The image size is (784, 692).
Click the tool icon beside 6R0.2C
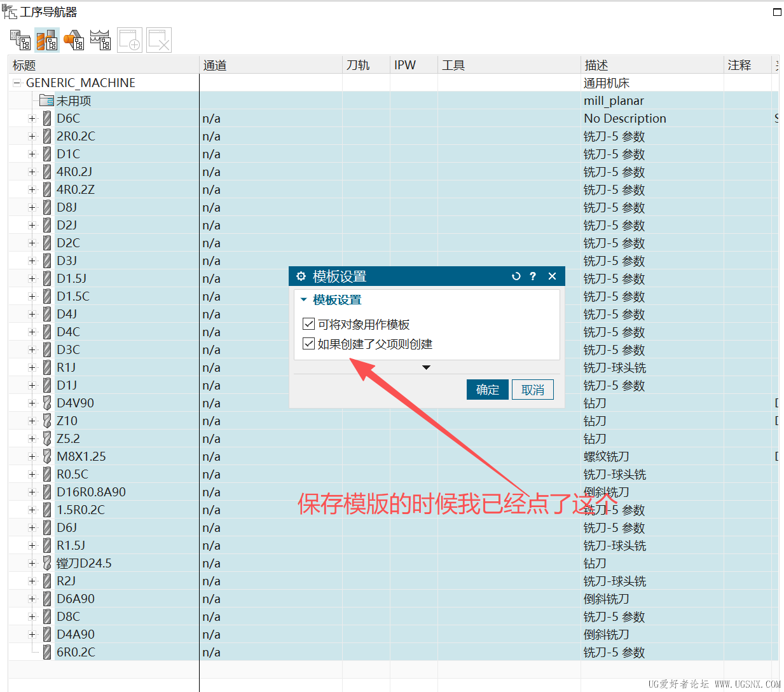click(x=47, y=652)
